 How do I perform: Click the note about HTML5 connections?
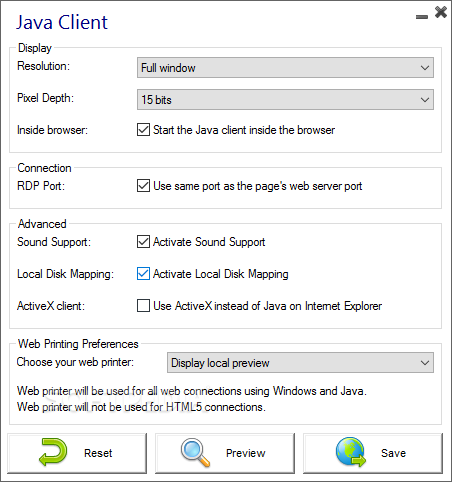click(141, 407)
